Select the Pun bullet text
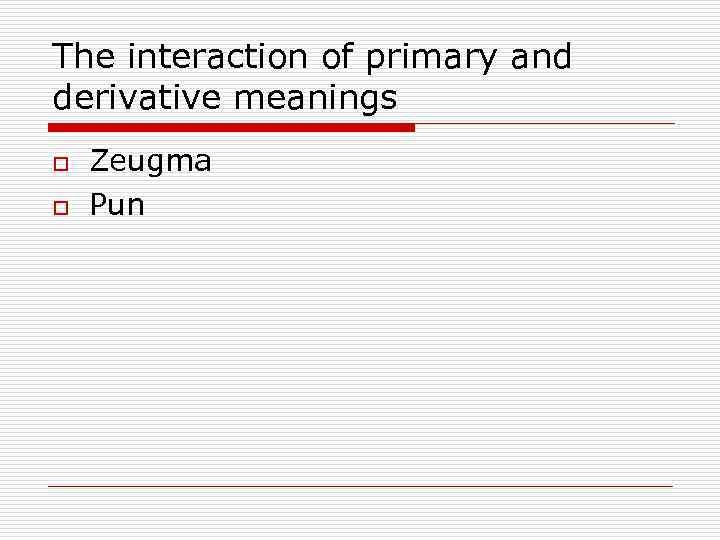720x540 pixels. 117,205
